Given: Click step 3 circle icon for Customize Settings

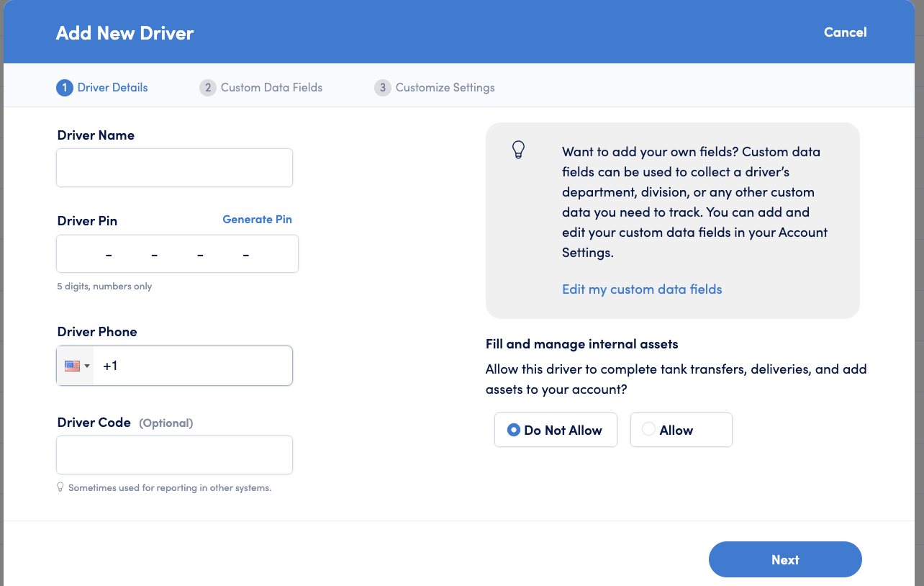Looking at the screenshot, I should [x=383, y=88].
